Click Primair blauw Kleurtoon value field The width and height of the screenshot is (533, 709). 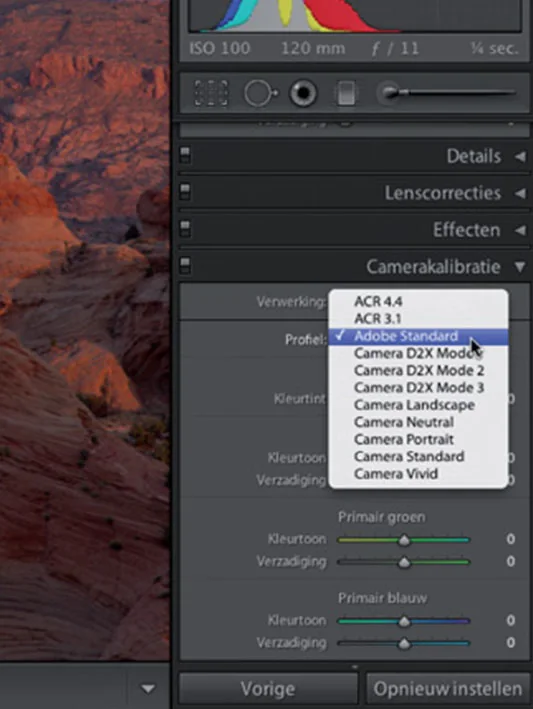click(x=510, y=620)
